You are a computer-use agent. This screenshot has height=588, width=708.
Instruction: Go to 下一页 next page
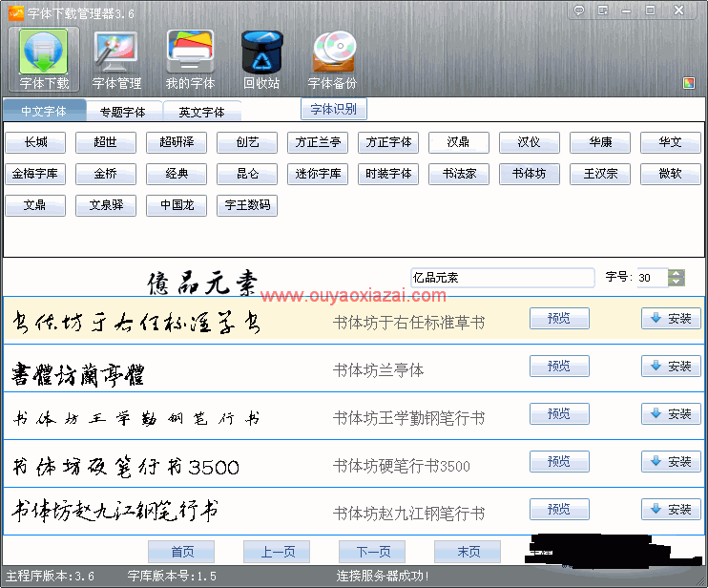372,552
